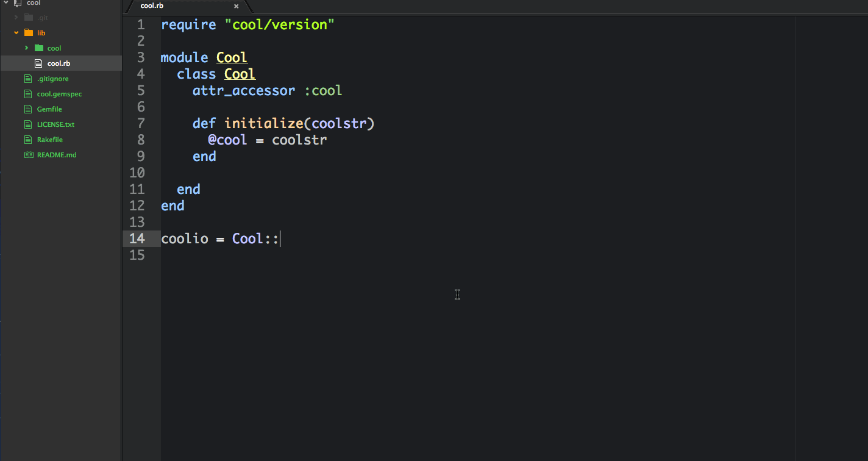Click the :cool symbol on line 5
Screen dimensions: 868x461
[x=323, y=91]
